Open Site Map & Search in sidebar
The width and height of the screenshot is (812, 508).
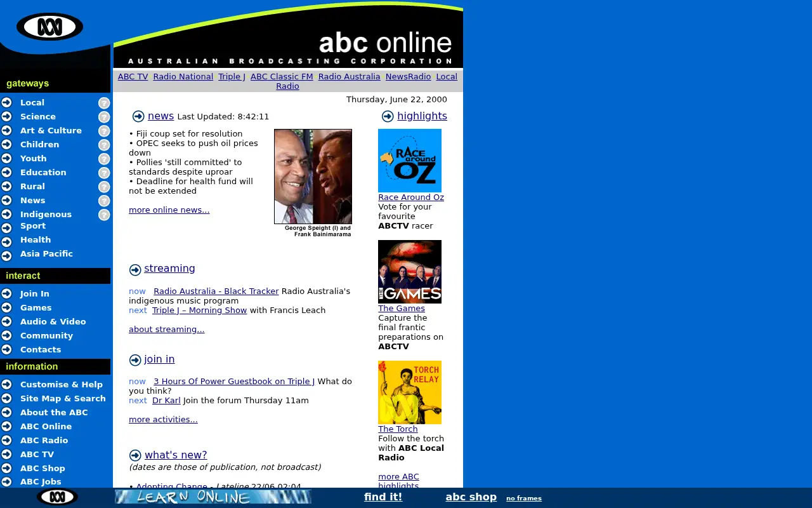pyautogui.click(x=63, y=398)
